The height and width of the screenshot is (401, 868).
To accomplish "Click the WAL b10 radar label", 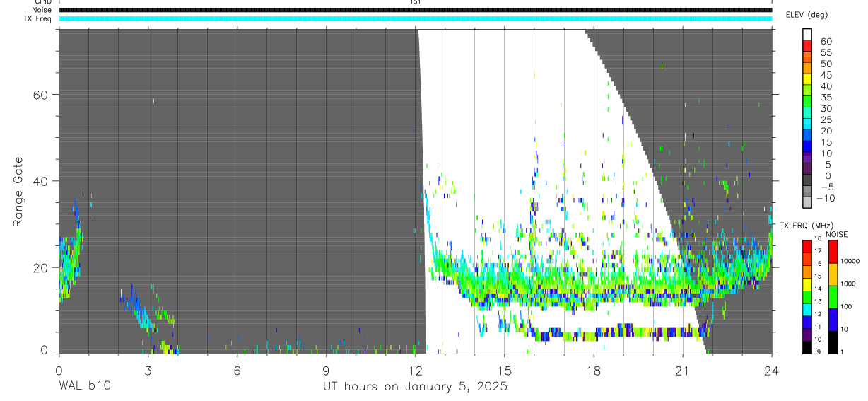I will [84, 386].
